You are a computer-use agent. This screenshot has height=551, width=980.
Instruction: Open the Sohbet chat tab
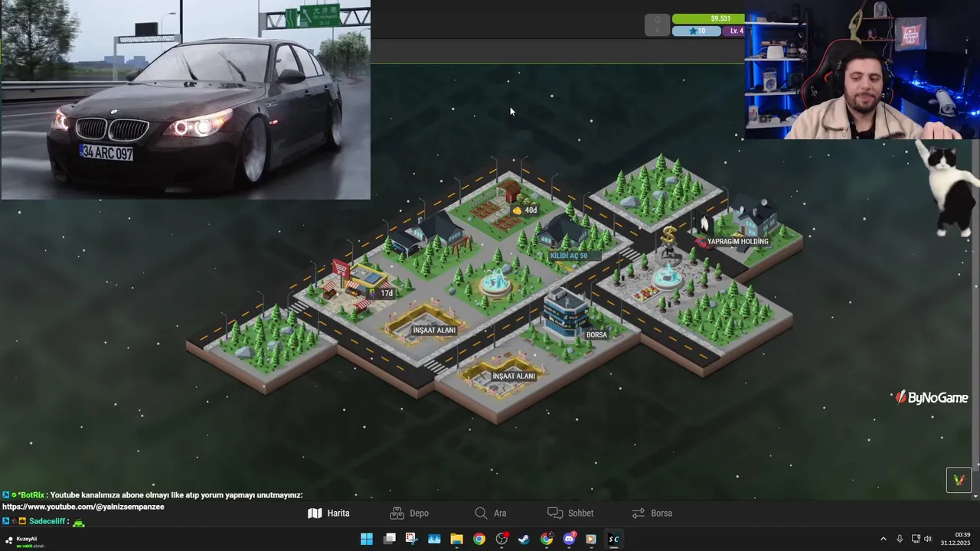pyautogui.click(x=570, y=514)
